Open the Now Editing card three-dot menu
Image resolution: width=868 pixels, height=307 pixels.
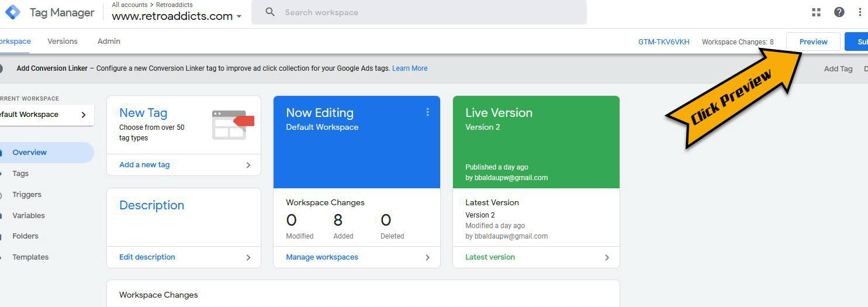point(427,112)
